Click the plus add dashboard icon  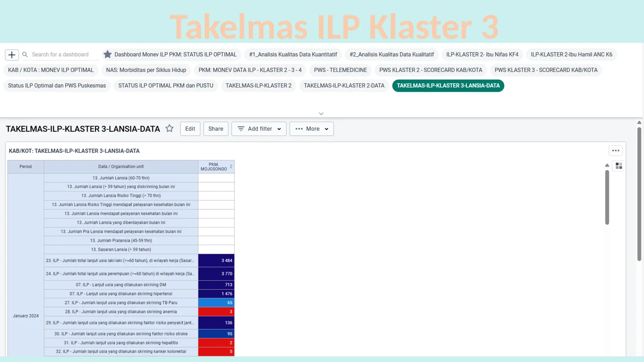12,55
